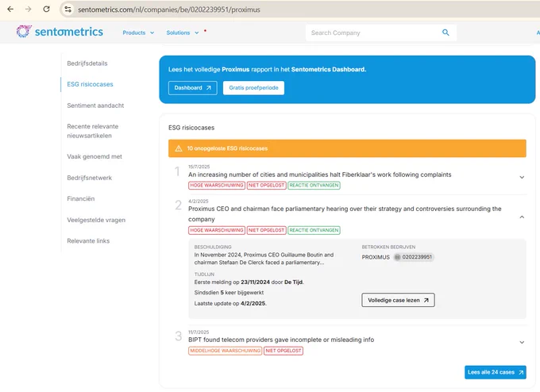This screenshot has width=540, height=392.
Task: Click the De Tijd source text
Action: 293,282
